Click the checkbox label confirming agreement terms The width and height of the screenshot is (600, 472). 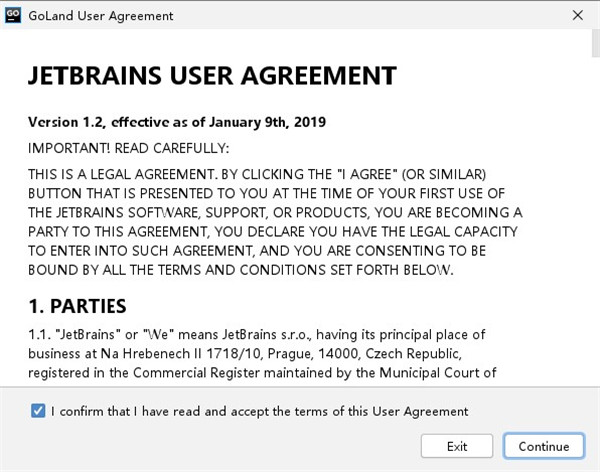(x=259, y=412)
